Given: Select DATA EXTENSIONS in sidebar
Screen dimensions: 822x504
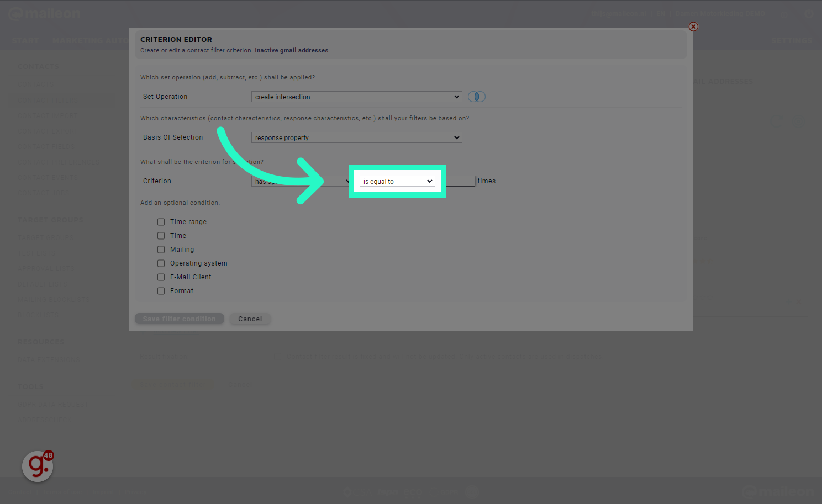Looking at the screenshot, I should pos(49,360).
